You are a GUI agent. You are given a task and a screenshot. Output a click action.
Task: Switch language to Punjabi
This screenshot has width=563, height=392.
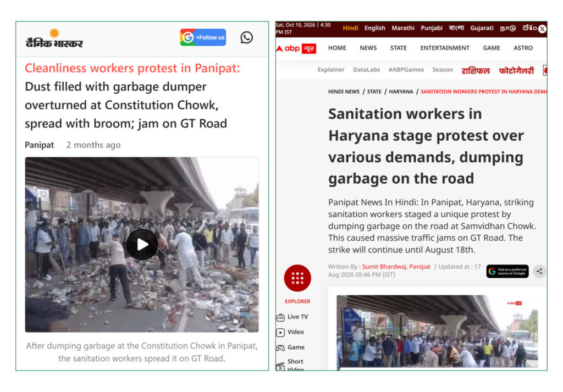[431, 28]
